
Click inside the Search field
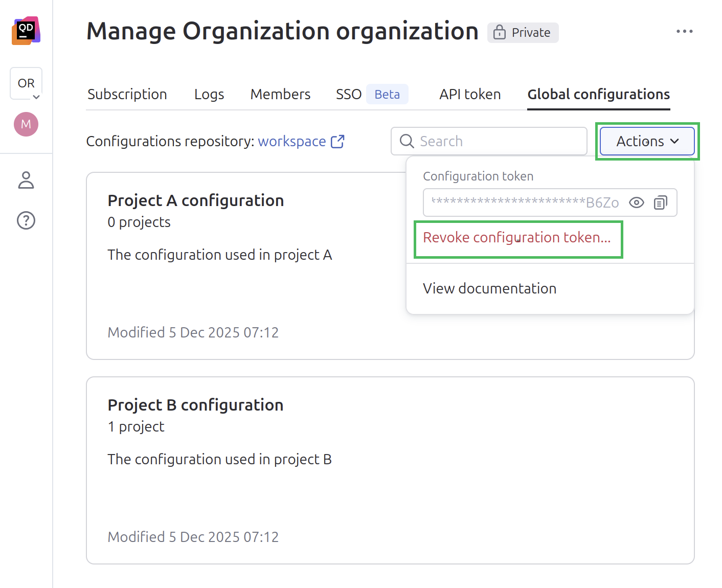click(x=486, y=141)
